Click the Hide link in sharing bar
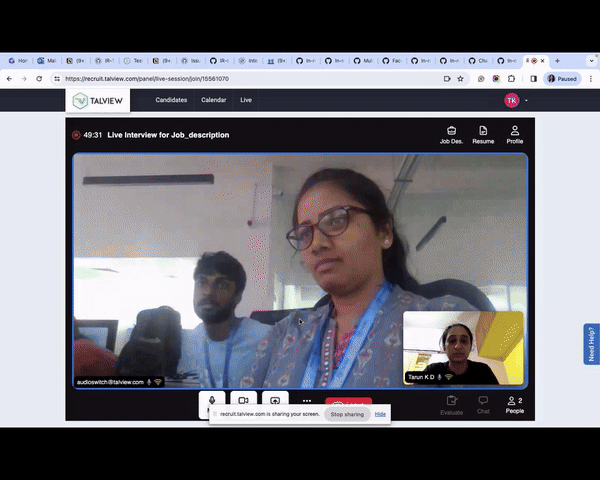Viewport: 600px width, 480px height. pyautogui.click(x=380, y=414)
